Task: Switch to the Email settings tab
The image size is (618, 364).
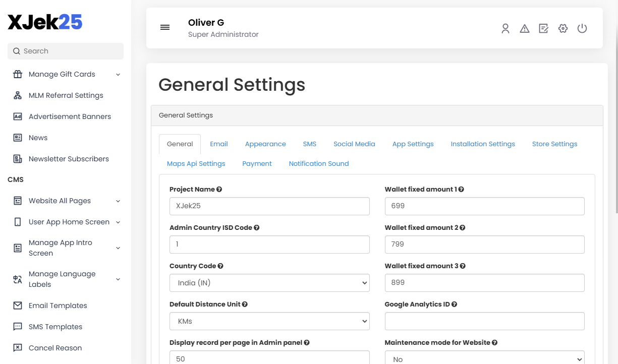Action: point(218,144)
